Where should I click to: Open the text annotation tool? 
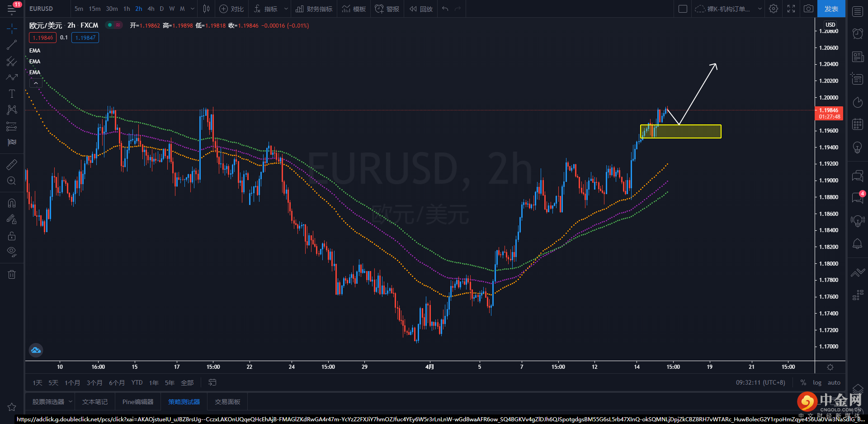coord(12,94)
